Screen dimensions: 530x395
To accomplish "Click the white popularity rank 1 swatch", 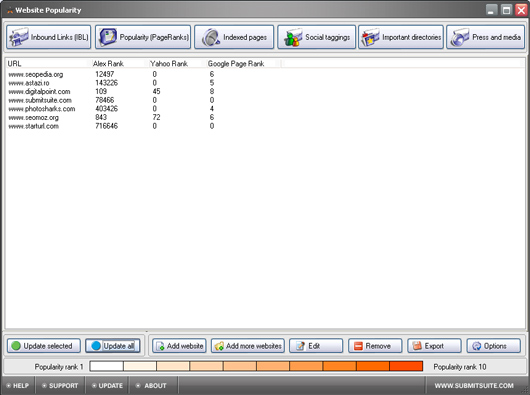I will tap(106, 366).
